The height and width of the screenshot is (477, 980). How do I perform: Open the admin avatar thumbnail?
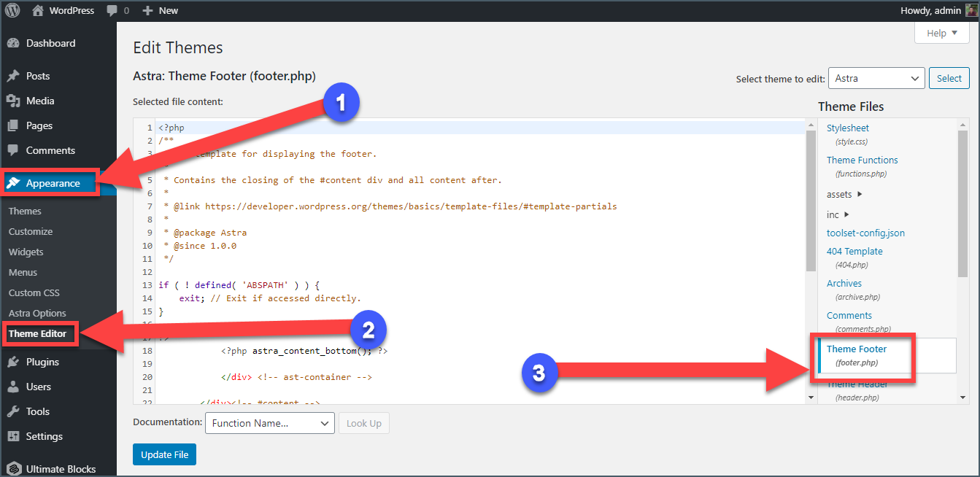click(971, 10)
